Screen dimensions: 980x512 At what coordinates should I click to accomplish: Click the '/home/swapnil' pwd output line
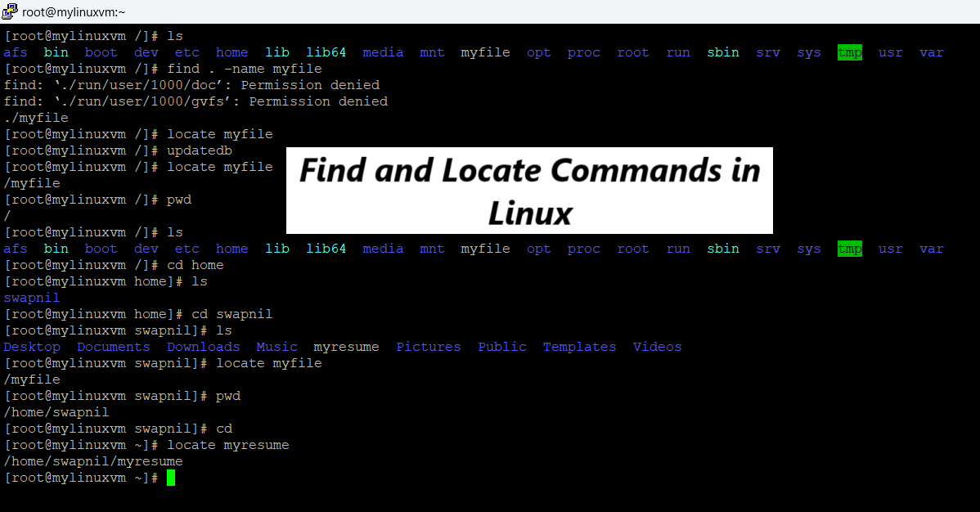[56, 412]
